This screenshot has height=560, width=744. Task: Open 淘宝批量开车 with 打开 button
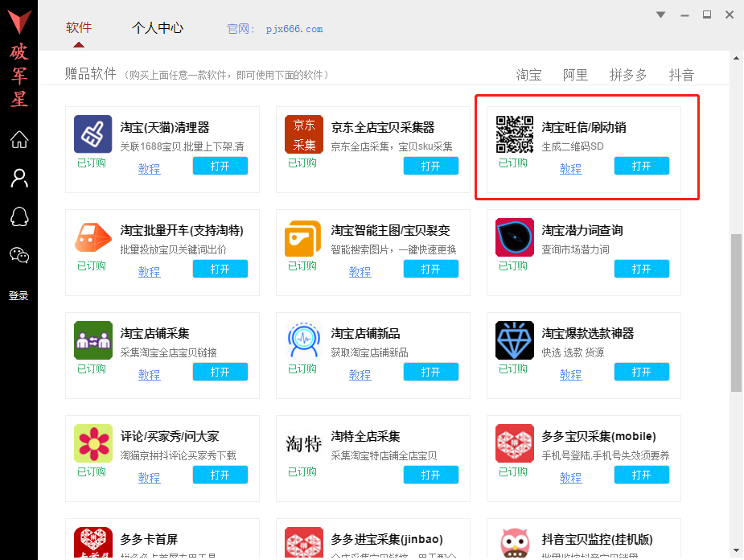pos(220,269)
